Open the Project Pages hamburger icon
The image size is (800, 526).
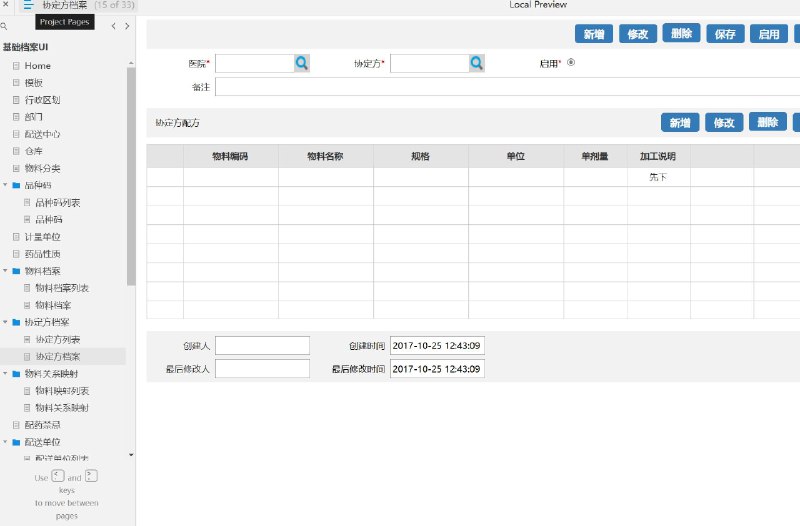click(x=28, y=6)
